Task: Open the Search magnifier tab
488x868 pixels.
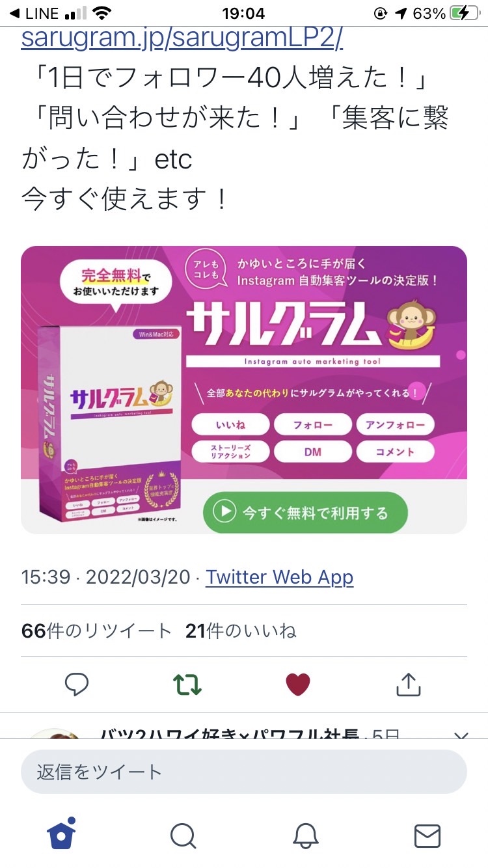Action: tap(183, 836)
